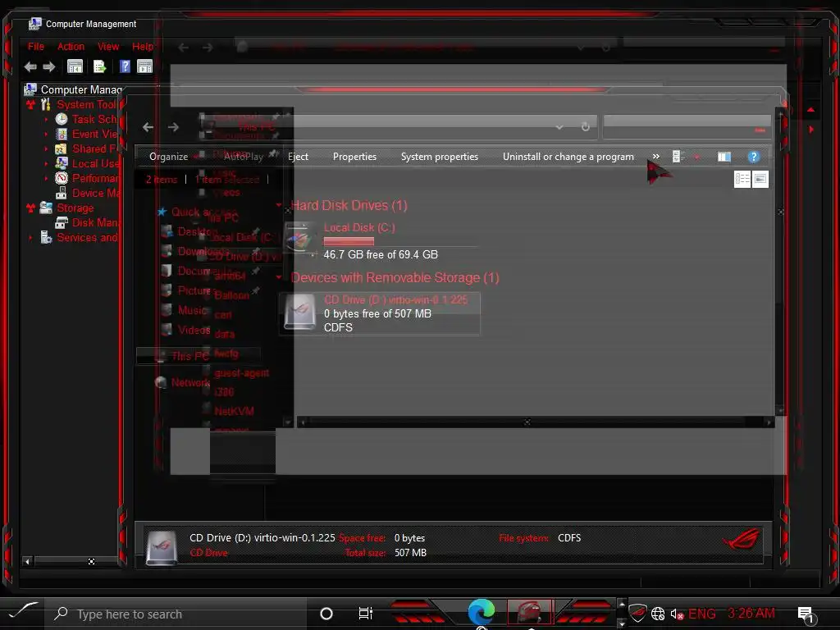Toggle show/hide action pane icon
The image size is (840, 630).
click(144, 66)
